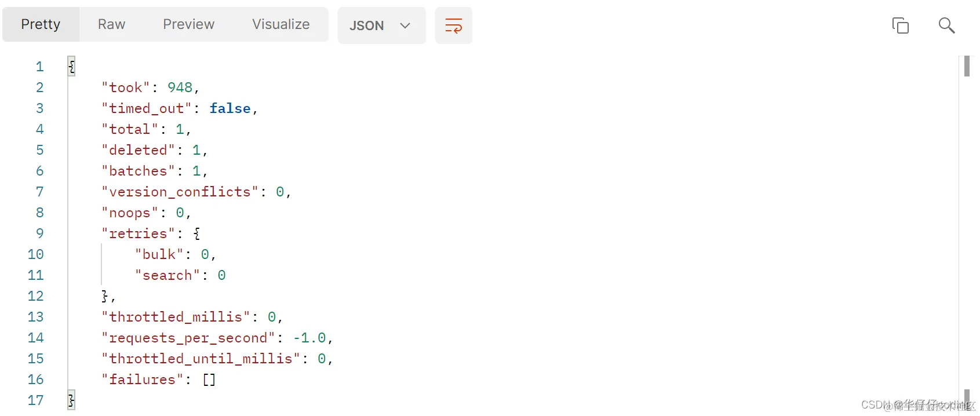Click the "throttled_millis" key
Screen dimensions: 980x416
pyautogui.click(x=176, y=317)
